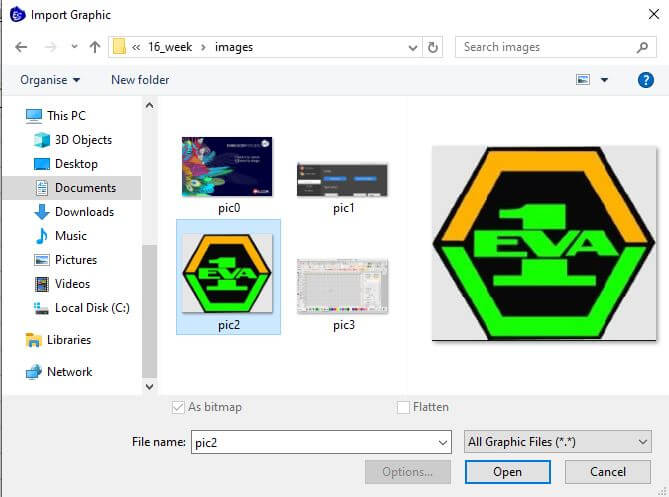Click the breadcrumb overflow chevrons
669x497 pixels.
(136, 47)
